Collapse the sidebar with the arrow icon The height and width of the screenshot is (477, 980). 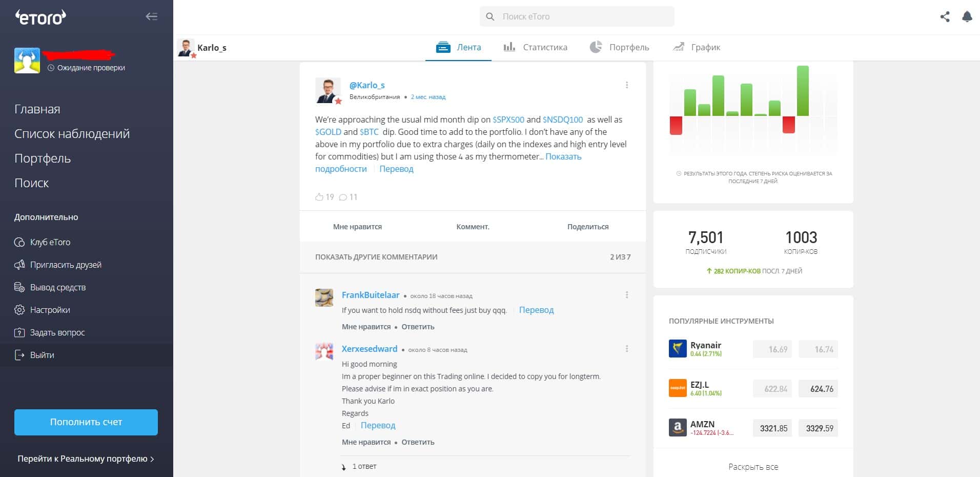pyautogui.click(x=151, y=16)
